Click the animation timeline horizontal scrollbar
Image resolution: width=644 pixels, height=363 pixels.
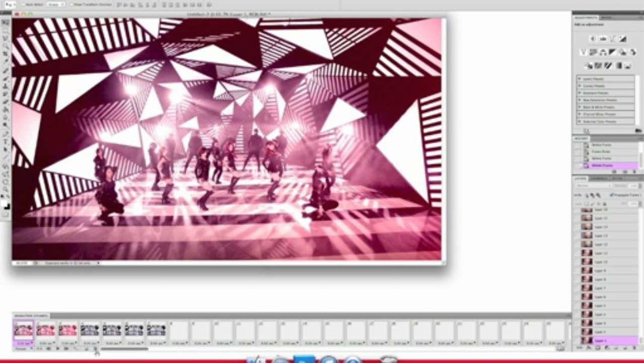[x=124, y=349]
